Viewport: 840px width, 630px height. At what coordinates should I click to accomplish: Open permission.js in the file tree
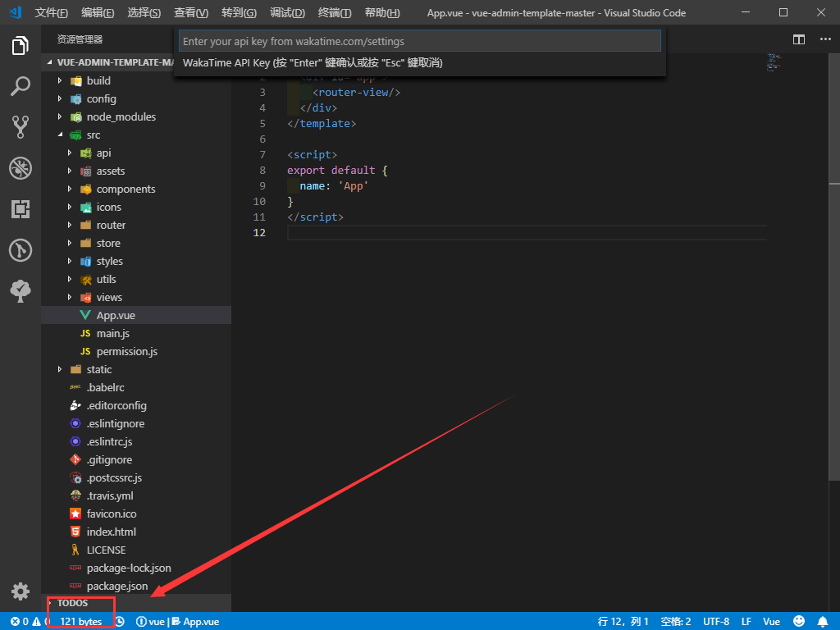tap(136, 351)
